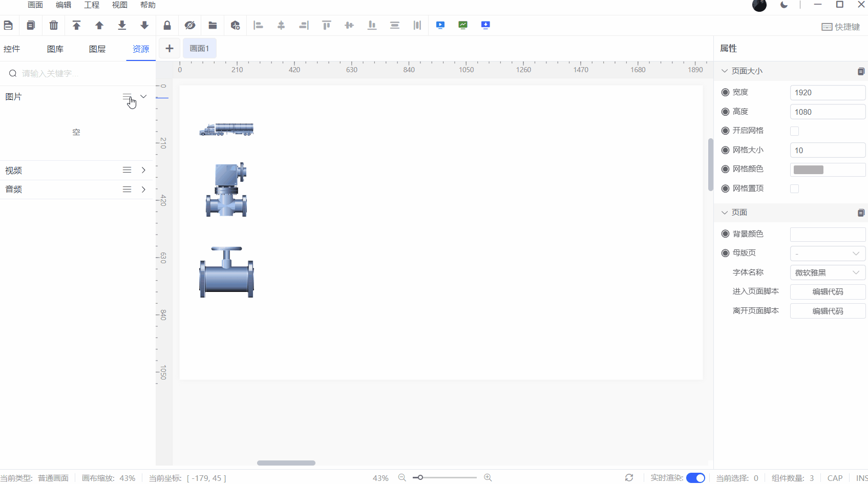Click the bring to top arrow icon

(76, 25)
